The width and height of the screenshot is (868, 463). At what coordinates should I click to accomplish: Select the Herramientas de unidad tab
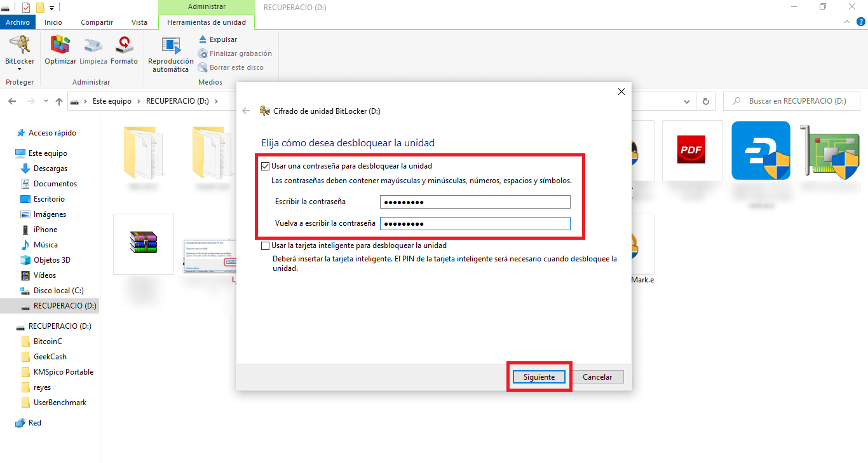[x=207, y=22]
